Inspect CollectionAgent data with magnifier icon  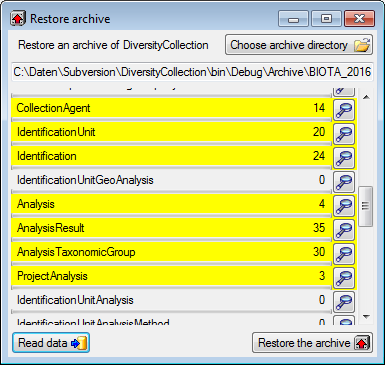[x=344, y=110]
